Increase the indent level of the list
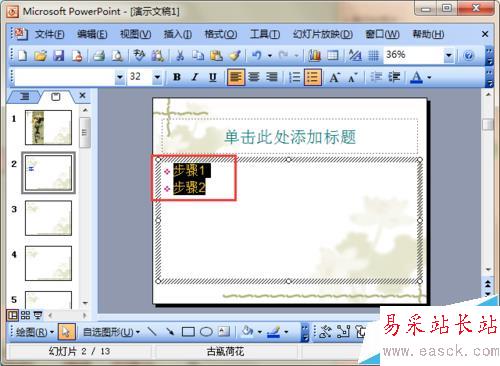The height and width of the screenshot is (366, 500). [x=394, y=77]
